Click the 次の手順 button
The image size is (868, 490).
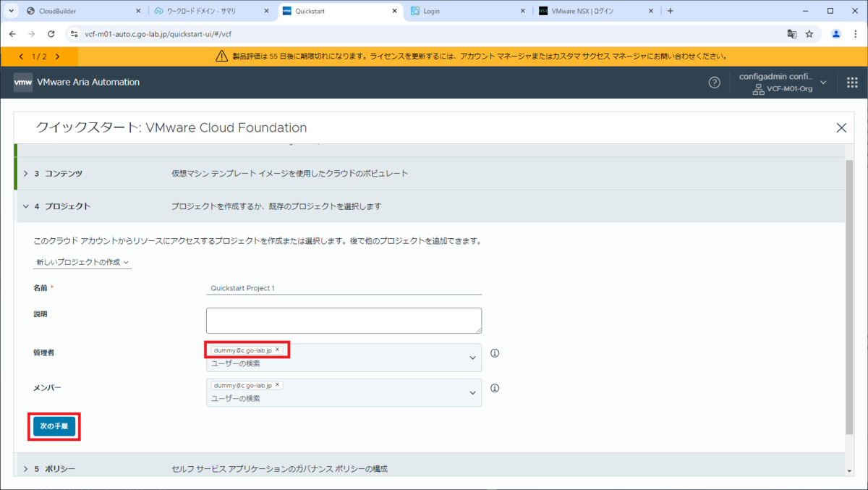54,426
